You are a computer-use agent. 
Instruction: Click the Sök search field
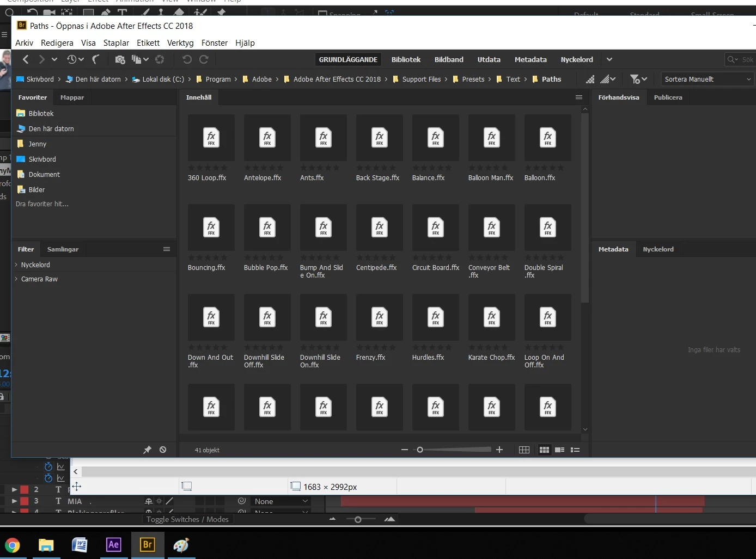coord(741,59)
